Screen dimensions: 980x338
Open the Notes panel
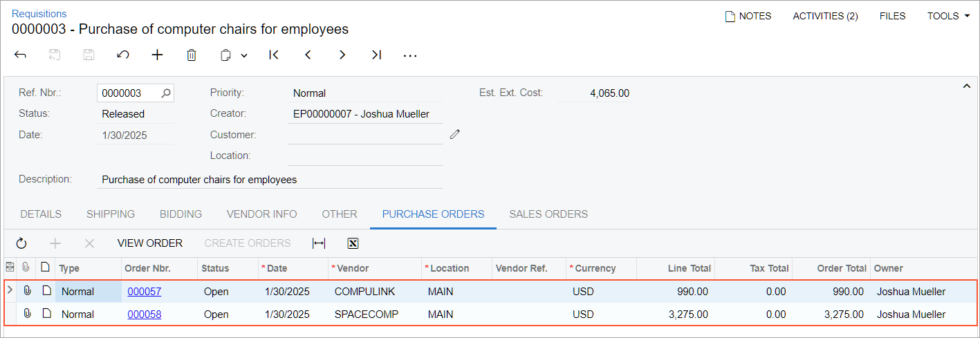coord(748,16)
